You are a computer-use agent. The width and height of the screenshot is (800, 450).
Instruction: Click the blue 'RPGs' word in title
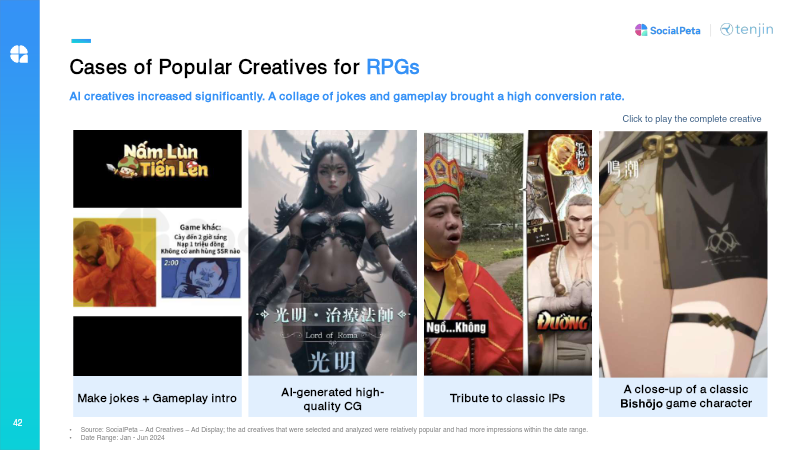click(x=392, y=67)
